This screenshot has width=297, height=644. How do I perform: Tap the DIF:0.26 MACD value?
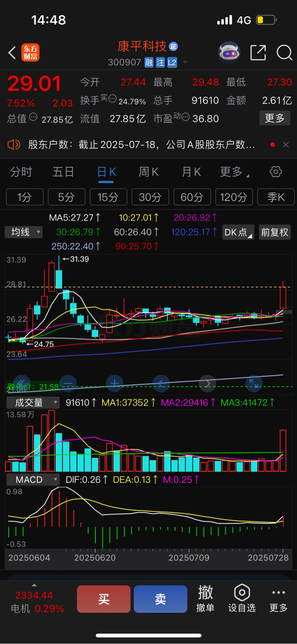[x=87, y=480]
